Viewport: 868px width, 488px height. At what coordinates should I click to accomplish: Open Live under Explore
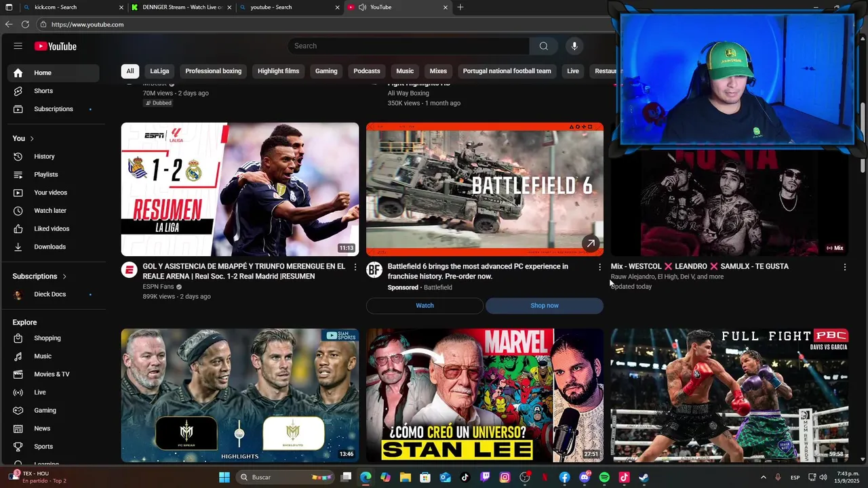[x=54, y=392]
